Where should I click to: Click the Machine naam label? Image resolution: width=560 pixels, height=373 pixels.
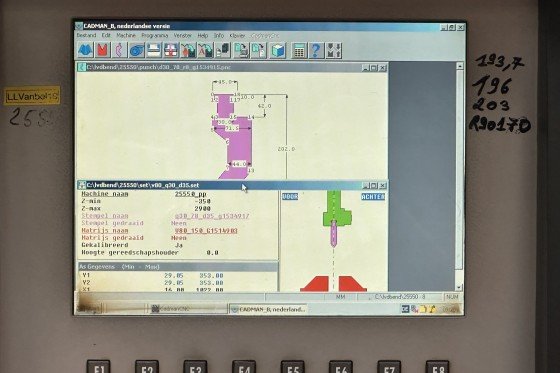tap(105, 194)
